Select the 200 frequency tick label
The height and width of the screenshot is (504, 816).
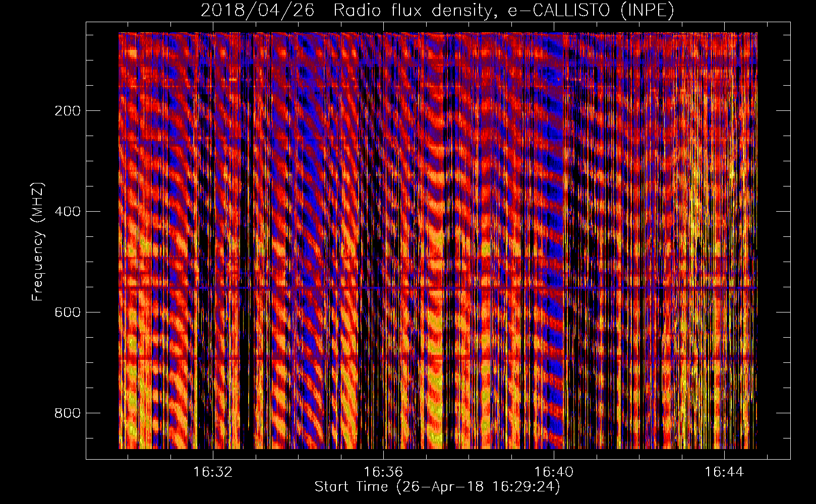point(68,111)
